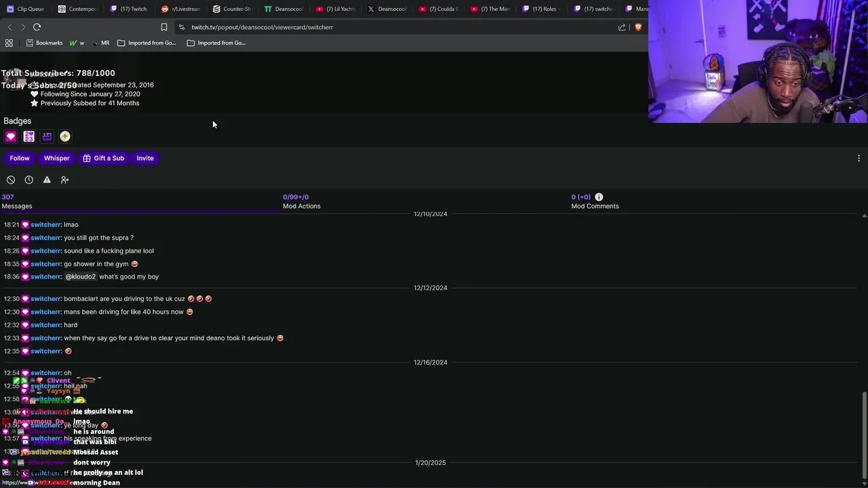Switch to the (7) Lil Yachty tab
868x488 pixels.
tap(336, 9)
